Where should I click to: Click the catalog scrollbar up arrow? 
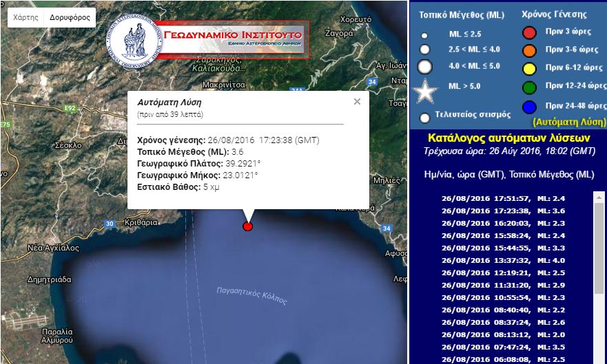click(599, 196)
